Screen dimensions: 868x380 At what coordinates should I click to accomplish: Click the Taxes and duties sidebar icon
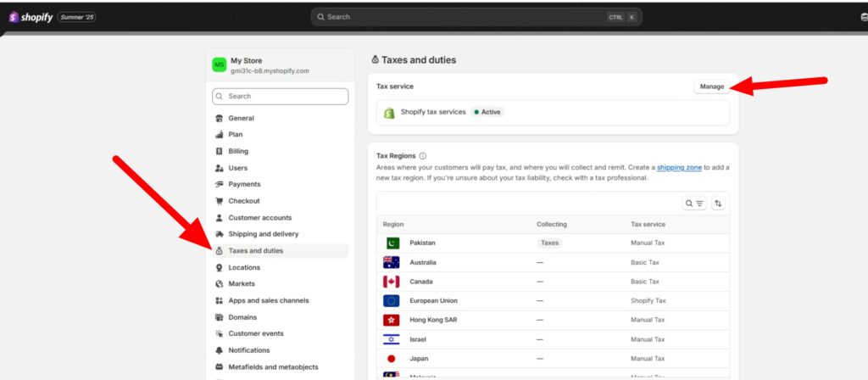pos(219,251)
